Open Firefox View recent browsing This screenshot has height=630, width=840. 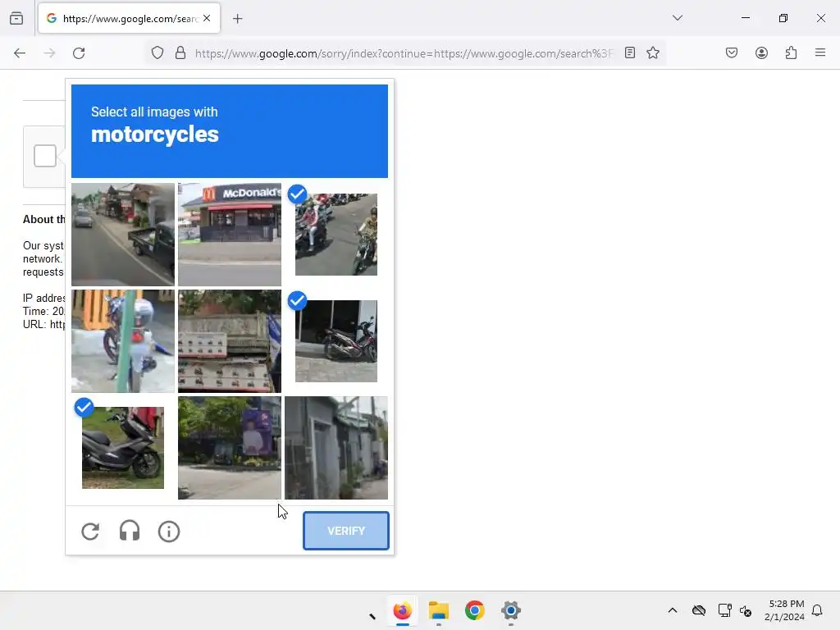[x=16, y=18]
